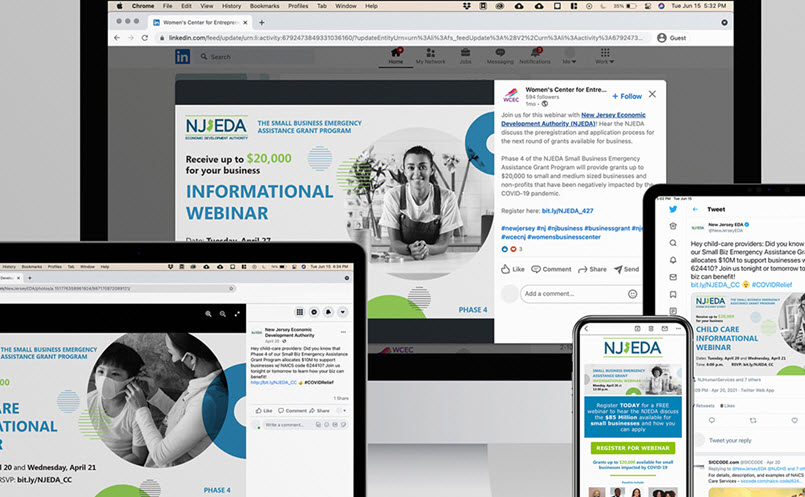Viewport: 805px width, 497px height.
Task: Open a new tab beside the LinkedIn tab
Action: click(262, 22)
